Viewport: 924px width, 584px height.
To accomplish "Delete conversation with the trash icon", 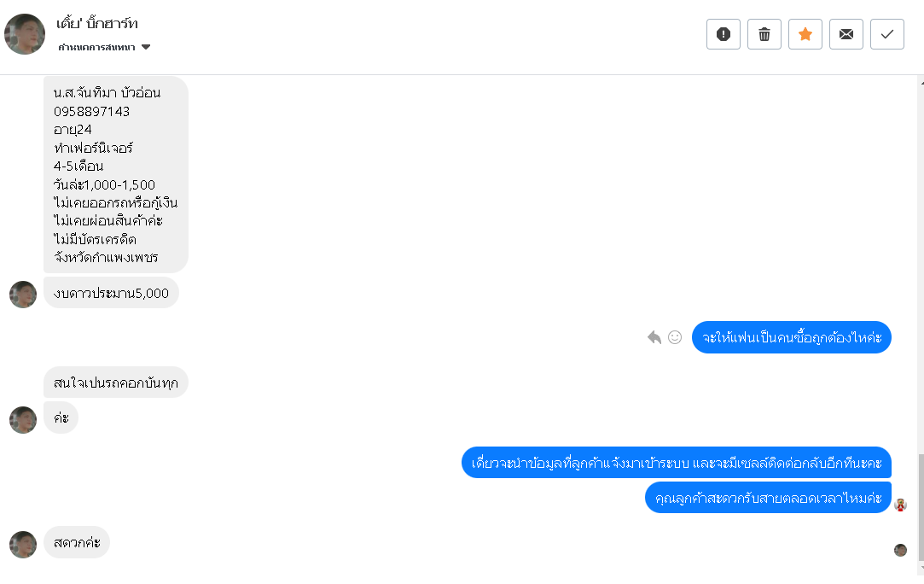I will coord(764,34).
